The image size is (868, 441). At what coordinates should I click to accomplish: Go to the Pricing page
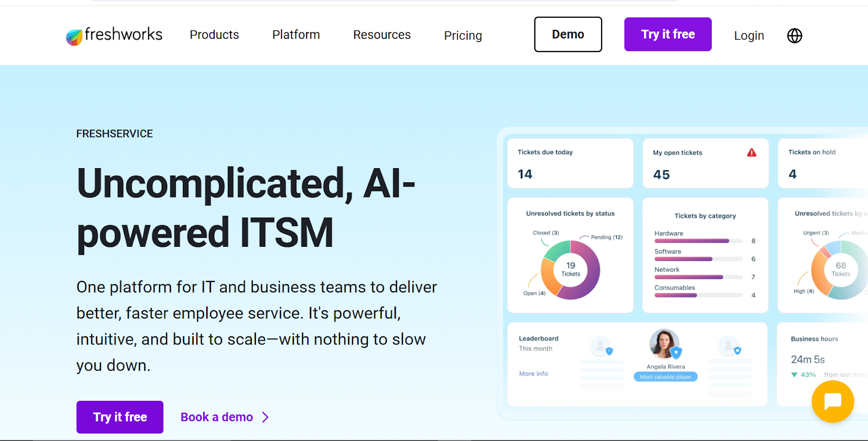tap(463, 36)
